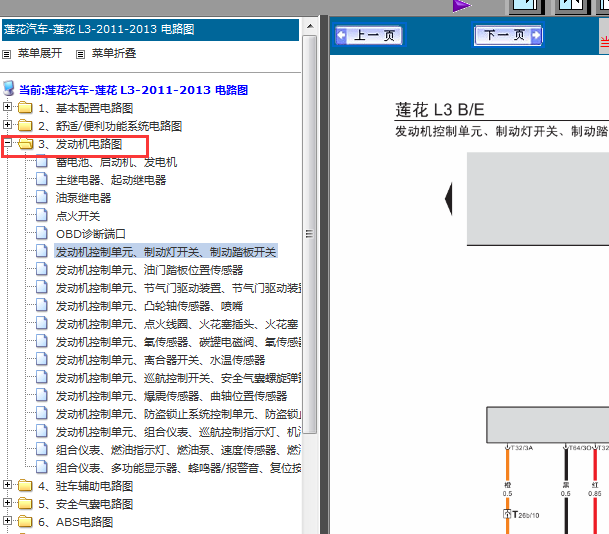Open page 组合仪表、燃油指示灯、燃油泵

(178, 450)
